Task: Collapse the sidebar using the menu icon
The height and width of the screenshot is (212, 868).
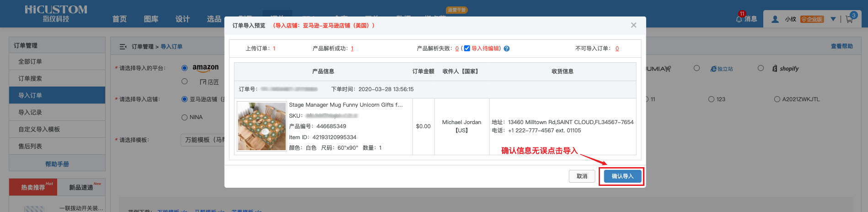Action: tap(123, 47)
